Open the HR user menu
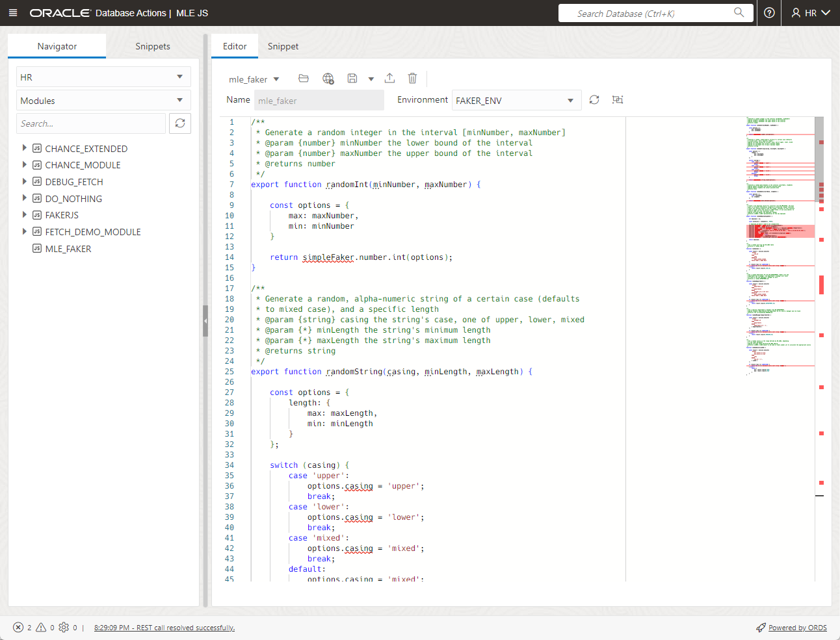The height and width of the screenshot is (640, 840). (x=810, y=13)
